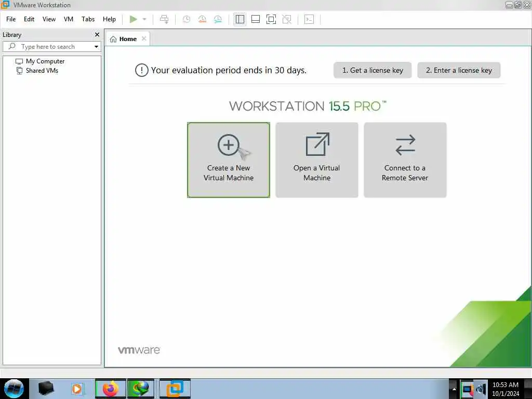The width and height of the screenshot is (532, 399).
Task: Click the evaluation warning exclamation icon
Action: 141,70
